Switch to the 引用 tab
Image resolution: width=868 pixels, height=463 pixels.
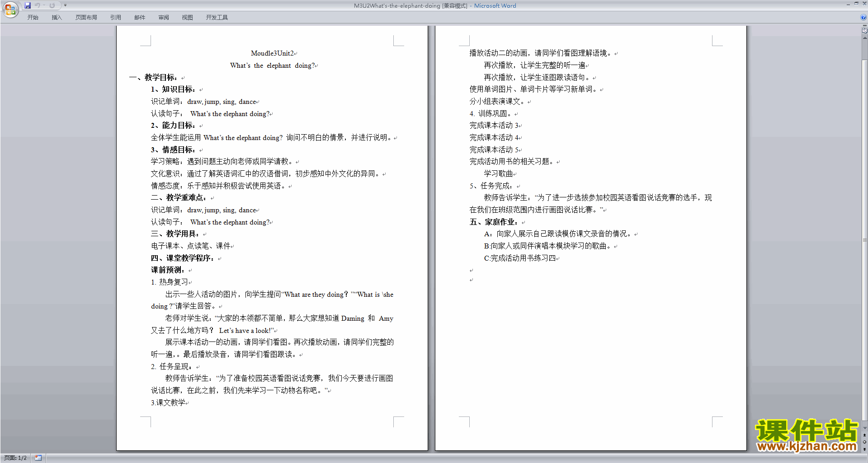click(x=115, y=18)
